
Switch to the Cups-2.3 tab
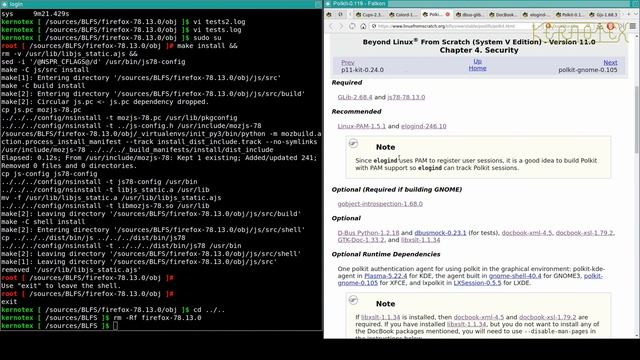[369, 15]
